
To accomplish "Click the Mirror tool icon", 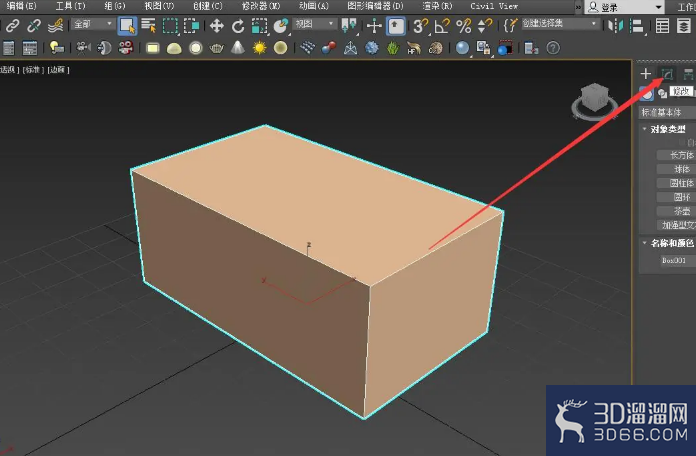I will point(615,26).
